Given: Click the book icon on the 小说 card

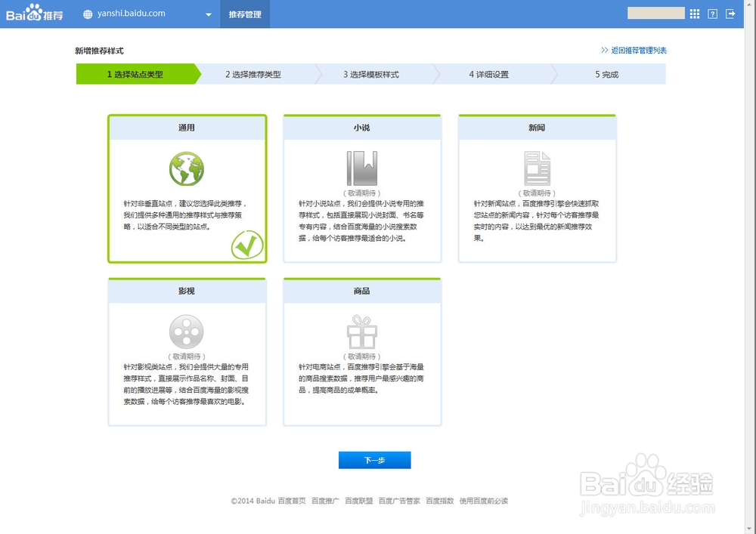Looking at the screenshot, I should [x=362, y=168].
